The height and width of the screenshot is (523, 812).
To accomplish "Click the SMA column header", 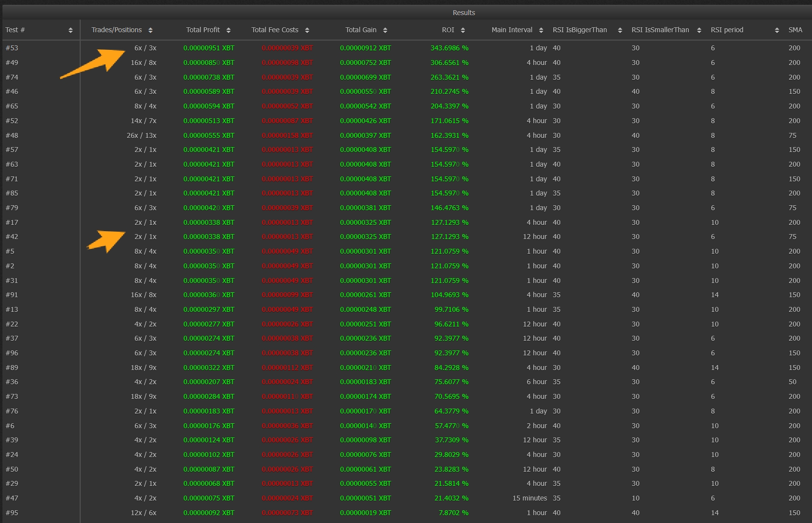I will point(795,30).
